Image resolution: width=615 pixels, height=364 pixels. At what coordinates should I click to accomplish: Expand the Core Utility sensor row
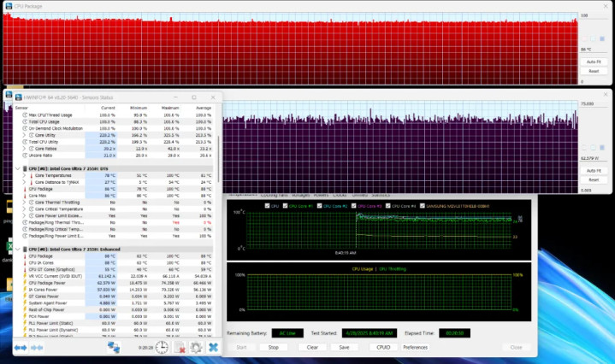(x=24, y=135)
